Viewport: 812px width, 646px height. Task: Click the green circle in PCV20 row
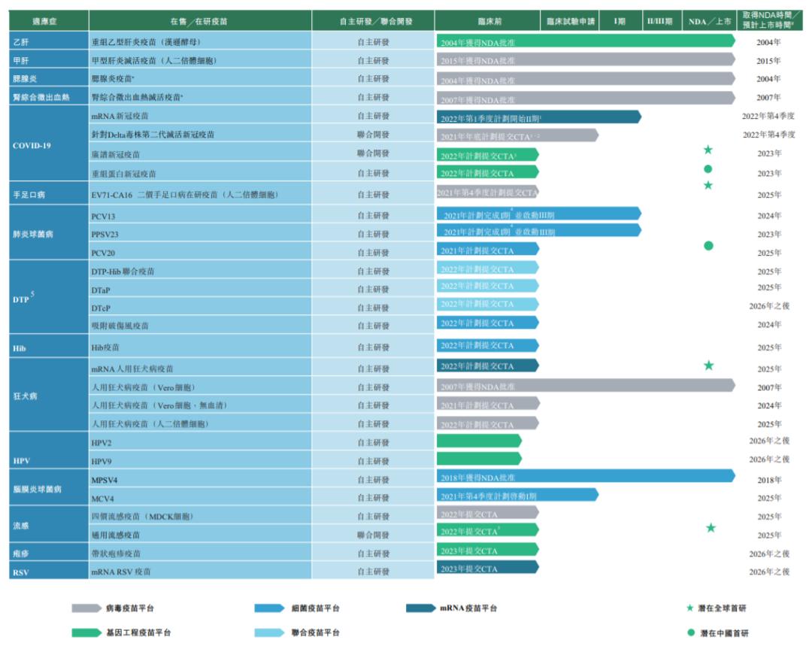click(708, 246)
